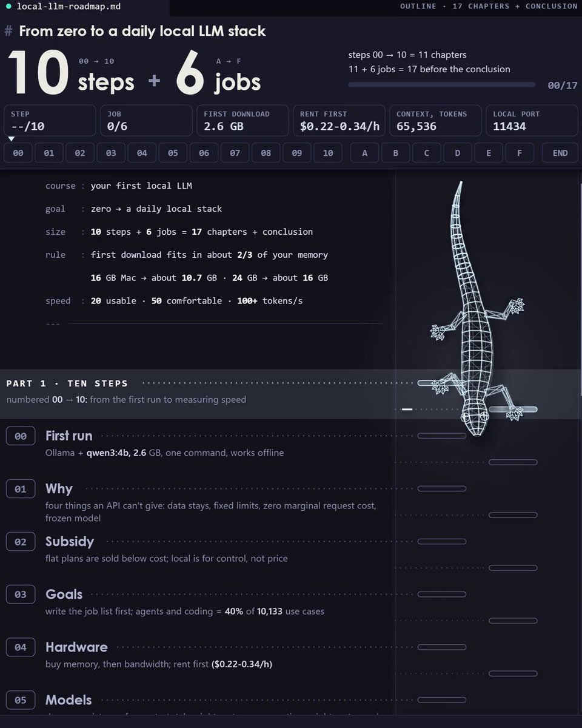Jump to chapter 00 in the navigator

[x=18, y=153]
